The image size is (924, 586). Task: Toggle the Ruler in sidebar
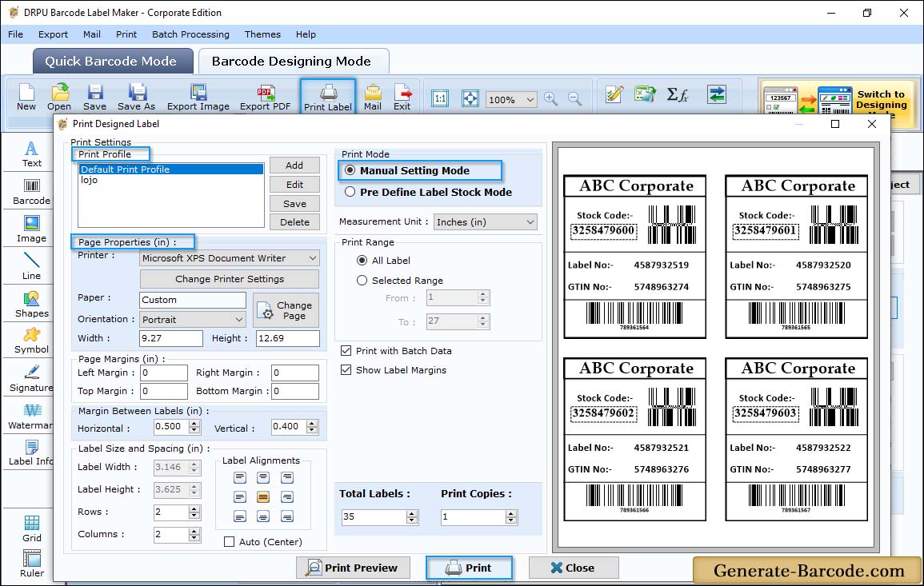click(x=32, y=564)
